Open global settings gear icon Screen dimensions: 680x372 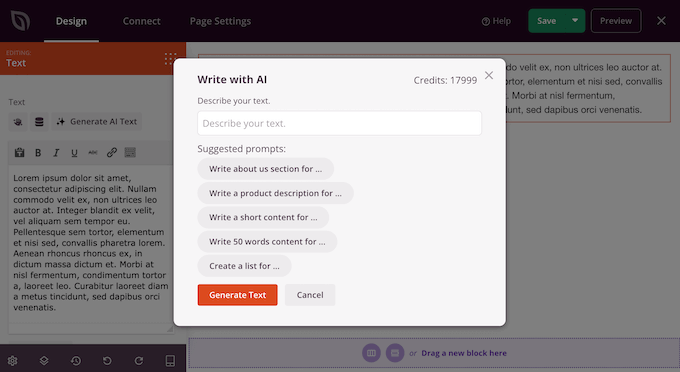[13, 361]
